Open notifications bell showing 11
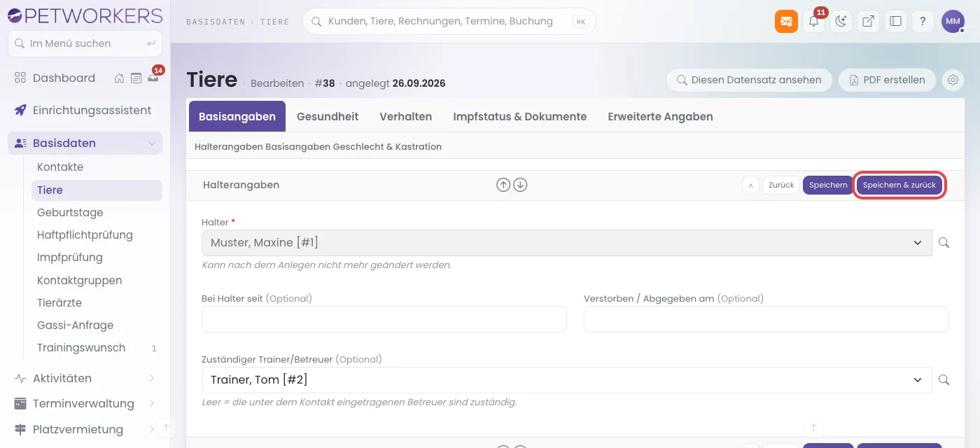Image resolution: width=980 pixels, height=448 pixels. [x=813, y=21]
